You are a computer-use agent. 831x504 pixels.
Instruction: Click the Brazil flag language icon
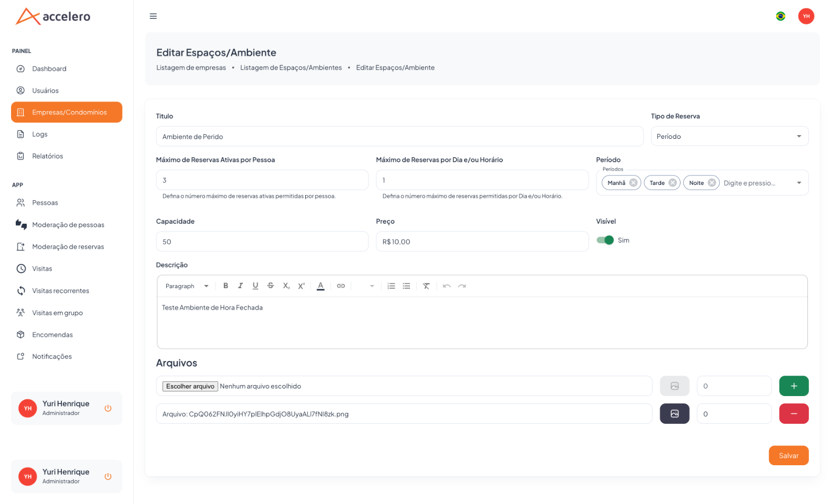[x=780, y=16]
